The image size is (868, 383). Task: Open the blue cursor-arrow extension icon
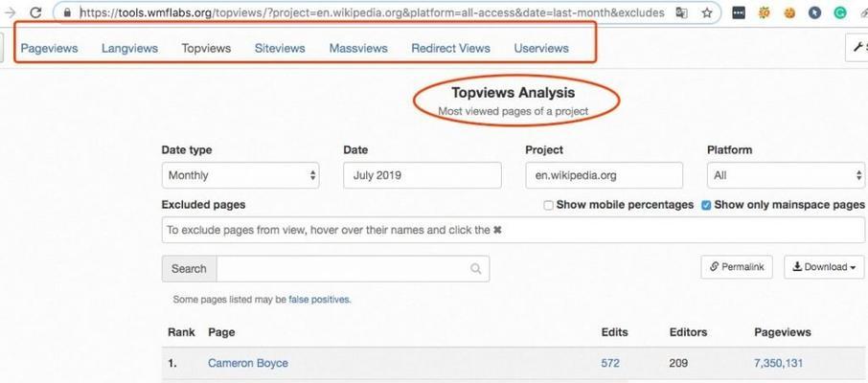click(814, 12)
